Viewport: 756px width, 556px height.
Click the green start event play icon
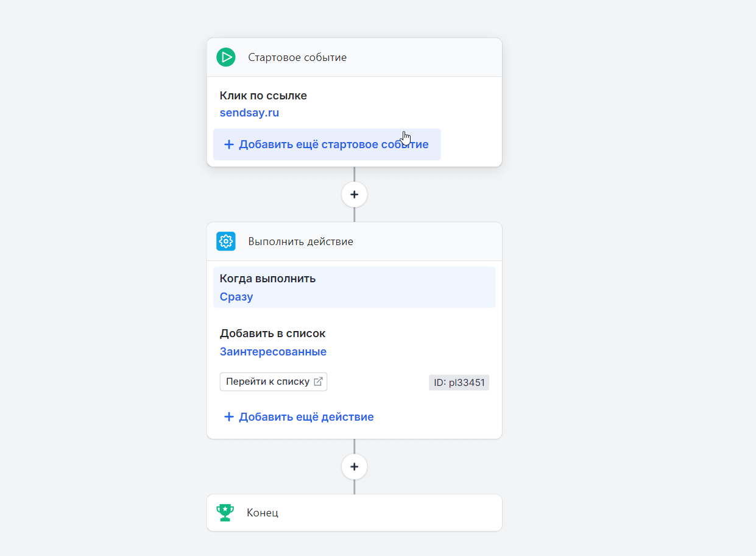click(x=226, y=57)
